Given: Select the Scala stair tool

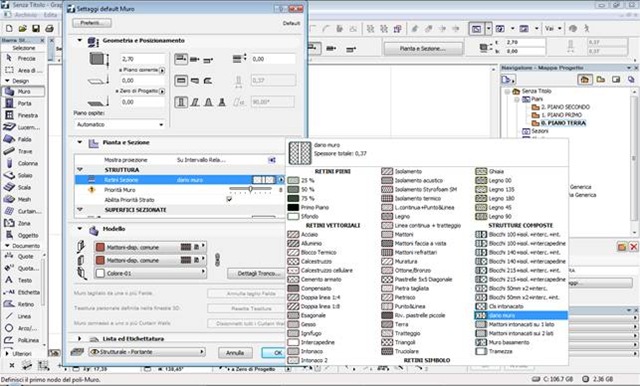Looking at the screenshot, I should pos(23,187).
